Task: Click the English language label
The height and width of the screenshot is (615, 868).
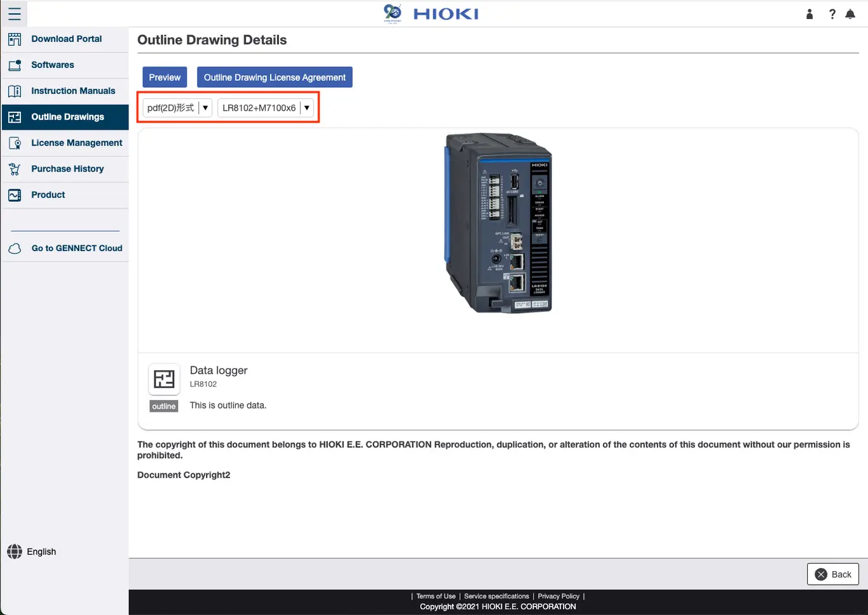Action: pos(41,552)
